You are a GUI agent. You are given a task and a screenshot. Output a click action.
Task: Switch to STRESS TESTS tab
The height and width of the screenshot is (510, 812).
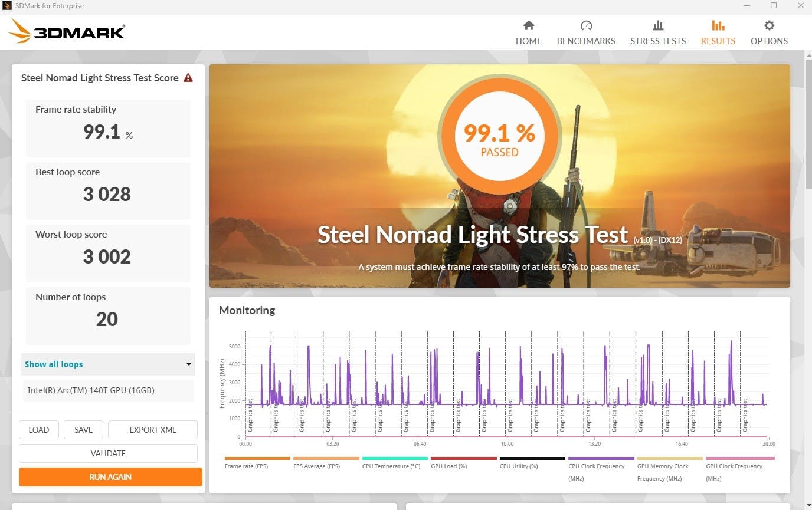tap(658, 33)
